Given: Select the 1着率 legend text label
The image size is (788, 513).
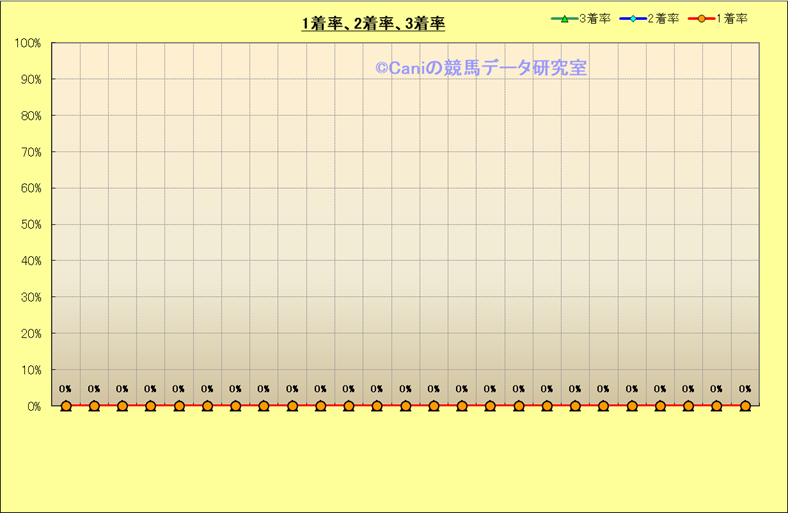Looking at the screenshot, I should click(x=732, y=19).
